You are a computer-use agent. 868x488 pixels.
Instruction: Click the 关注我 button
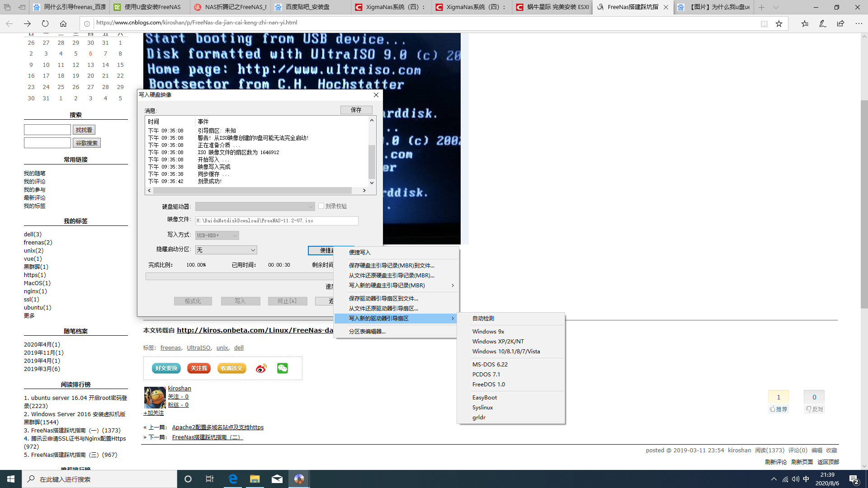[x=199, y=368]
